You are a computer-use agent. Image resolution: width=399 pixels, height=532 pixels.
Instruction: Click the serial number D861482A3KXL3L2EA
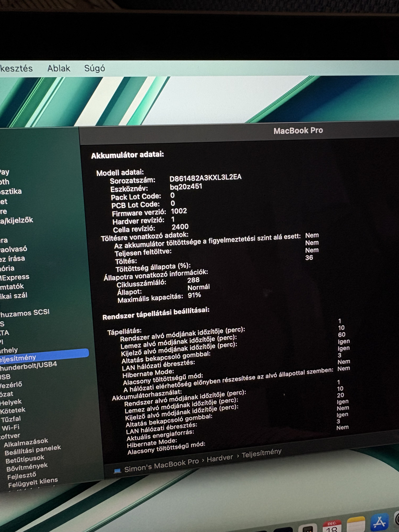tap(206, 177)
